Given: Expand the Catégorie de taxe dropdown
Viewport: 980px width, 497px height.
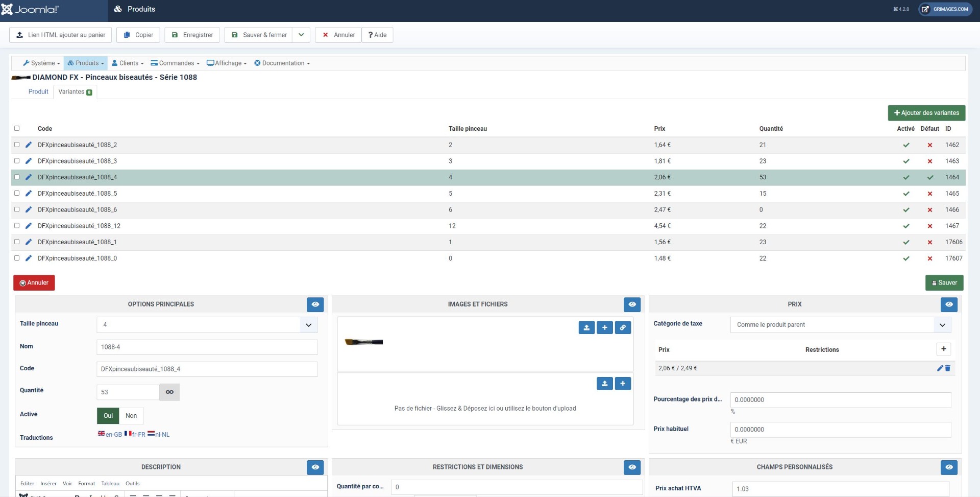Looking at the screenshot, I should click(x=840, y=325).
